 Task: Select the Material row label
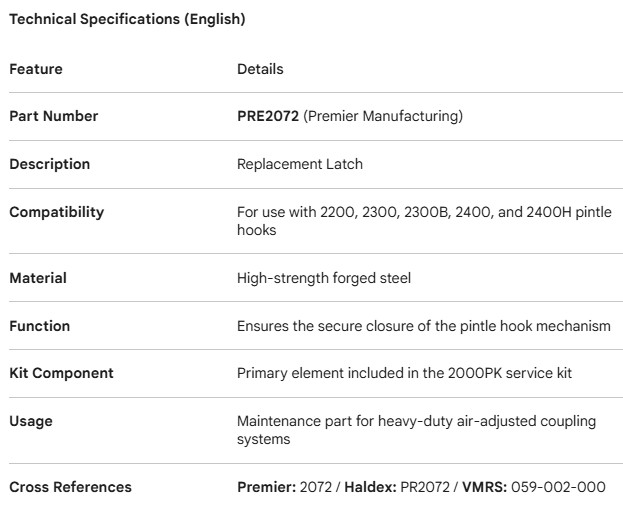coord(38,278)
